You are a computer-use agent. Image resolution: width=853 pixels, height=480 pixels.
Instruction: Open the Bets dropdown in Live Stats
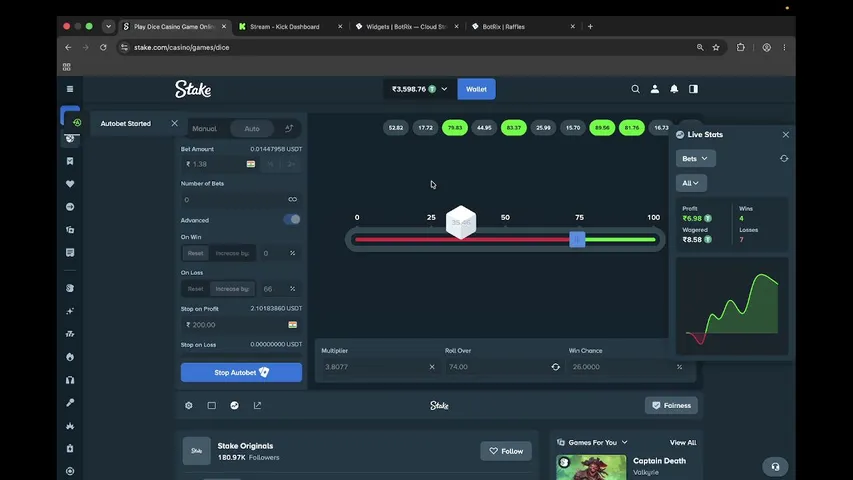pyautogui.click(x=695, y=158)
